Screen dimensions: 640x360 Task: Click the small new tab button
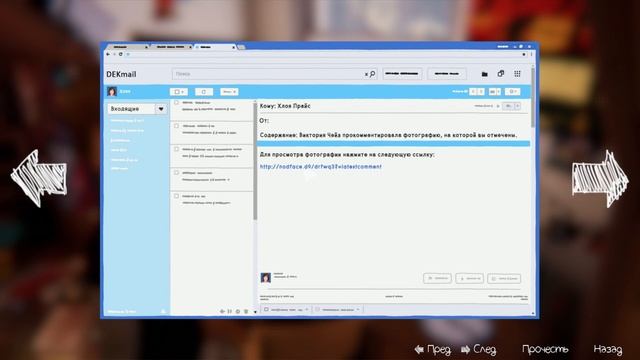click(x=241, y=47)
